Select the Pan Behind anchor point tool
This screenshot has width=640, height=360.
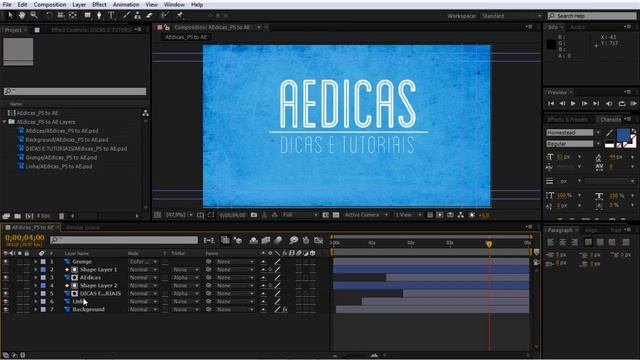pyautogui.click(x=73, y=16)
